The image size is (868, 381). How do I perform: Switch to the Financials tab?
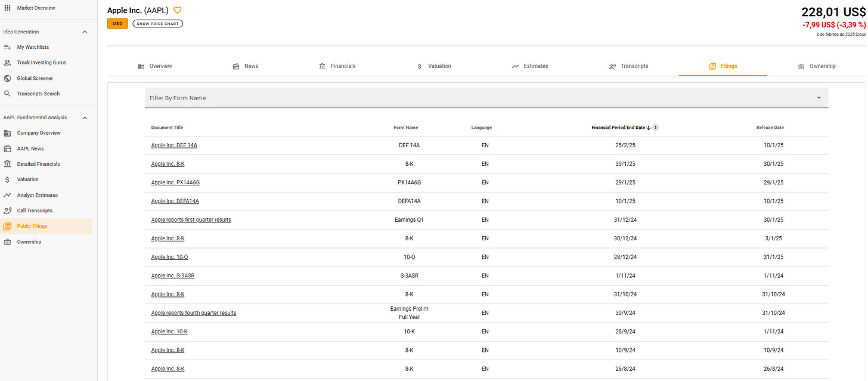tap(337, 66)
